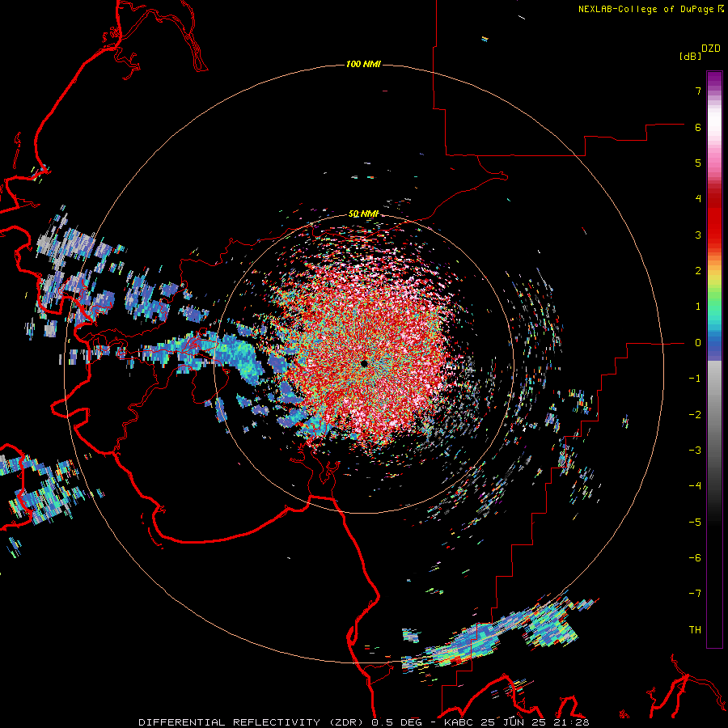The image size is (728, 728).
Task: Click the black radar site dot at center
Action: (365, 363)
